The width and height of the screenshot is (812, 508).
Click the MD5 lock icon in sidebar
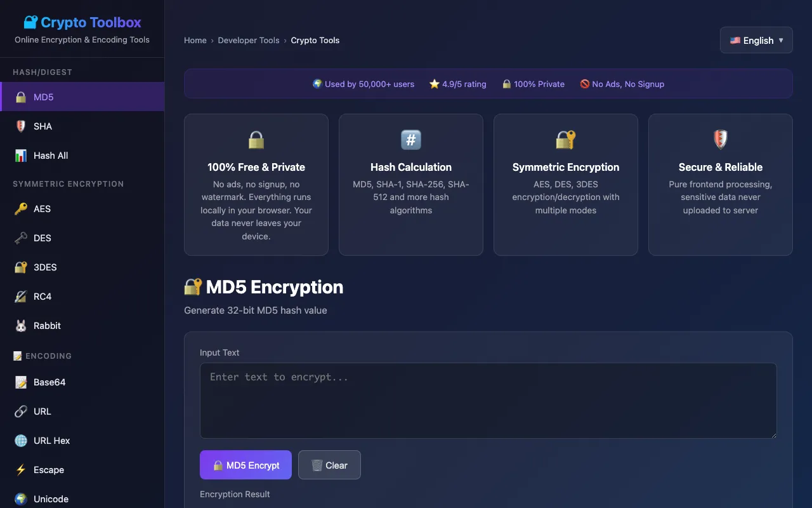[21, 97]
